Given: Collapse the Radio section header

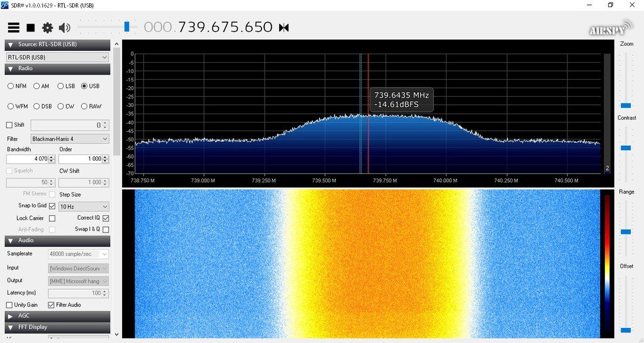Looking at the screenshot, I should coord(11,68).
